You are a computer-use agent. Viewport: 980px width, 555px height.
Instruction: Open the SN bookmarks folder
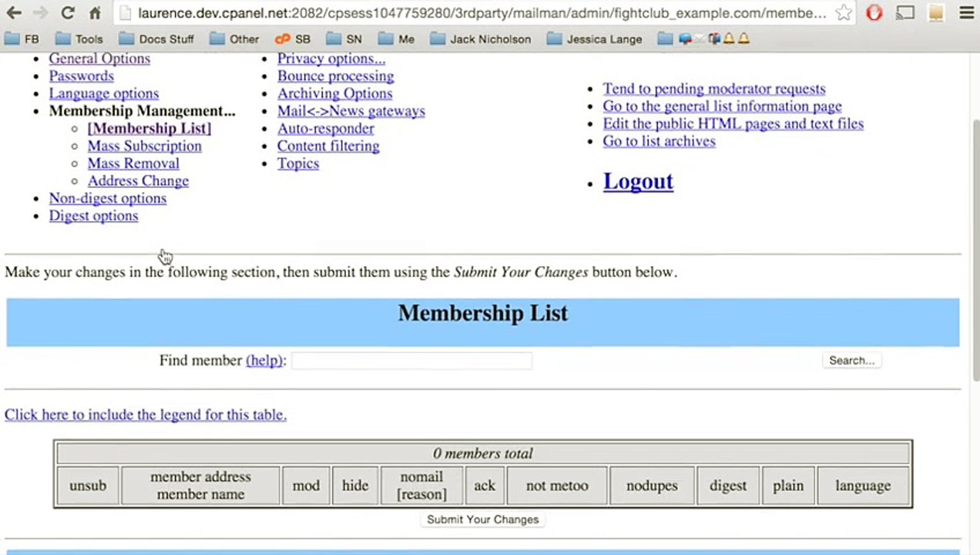(x=344, y=39)
